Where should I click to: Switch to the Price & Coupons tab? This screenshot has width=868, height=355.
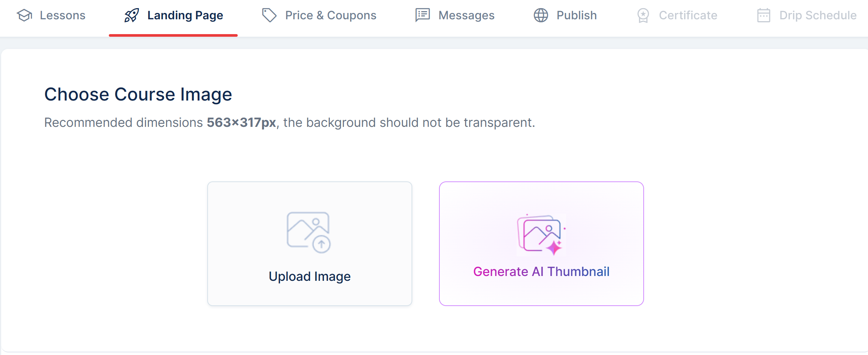(319, 15)
